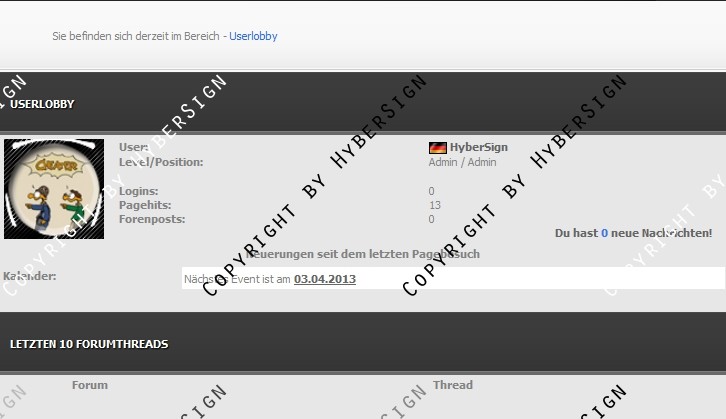The width and height of the screenshot is (726, 419).
Task: Follow the Userlobby breadcrumb link
Action: (253, 36)
